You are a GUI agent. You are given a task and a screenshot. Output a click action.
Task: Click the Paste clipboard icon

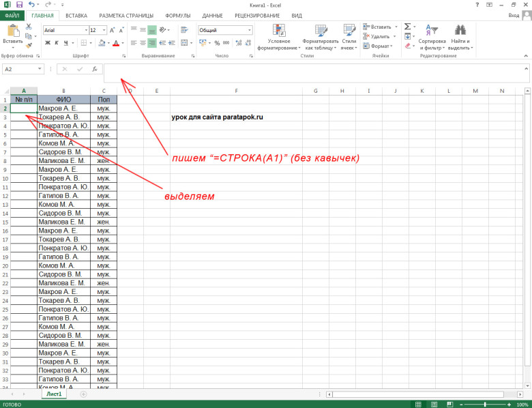(x=13, y=31)
